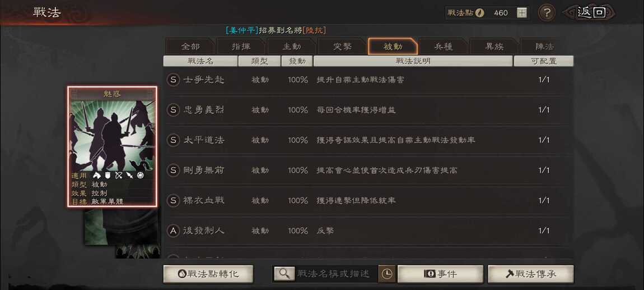This screenshot has height=290, width=644.
Task: Click the A grade badge of 後發制人
Action: pyautogui.click(x=174, y=231)
